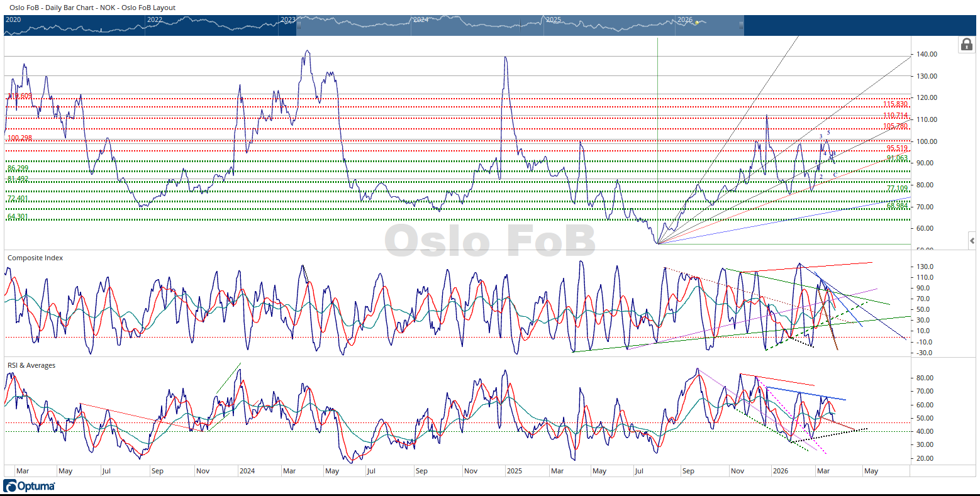The height and width of the screenshot is (496, 980).
Task: Click the Optuma logo in the bottom corner
Action: 30,486
